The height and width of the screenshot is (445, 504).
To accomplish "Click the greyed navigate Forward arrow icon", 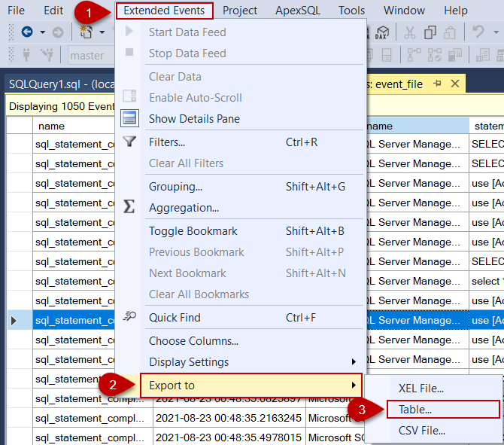I will pyautogui.click(x=58, y=32).
